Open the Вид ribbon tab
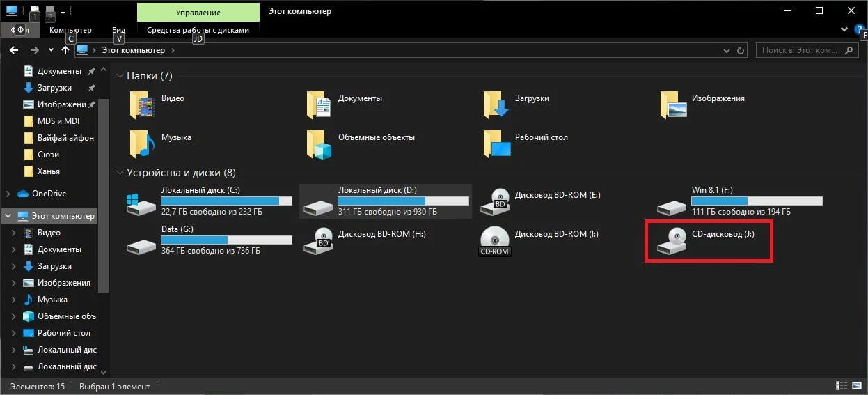The height and width of the screenshot is (395, 868). [119, 30]
